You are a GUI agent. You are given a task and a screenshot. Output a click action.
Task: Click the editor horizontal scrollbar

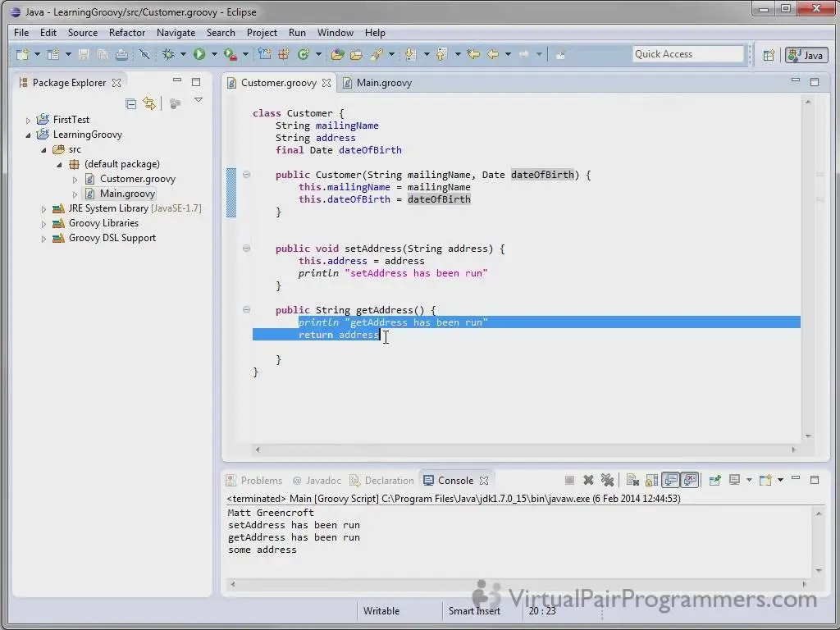526,450
